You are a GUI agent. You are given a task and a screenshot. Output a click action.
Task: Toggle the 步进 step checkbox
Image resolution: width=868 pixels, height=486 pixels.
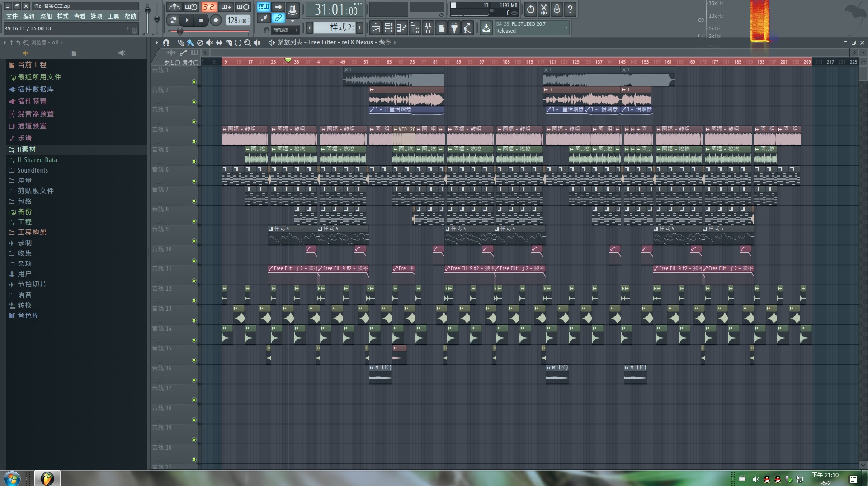coord(178,62)
